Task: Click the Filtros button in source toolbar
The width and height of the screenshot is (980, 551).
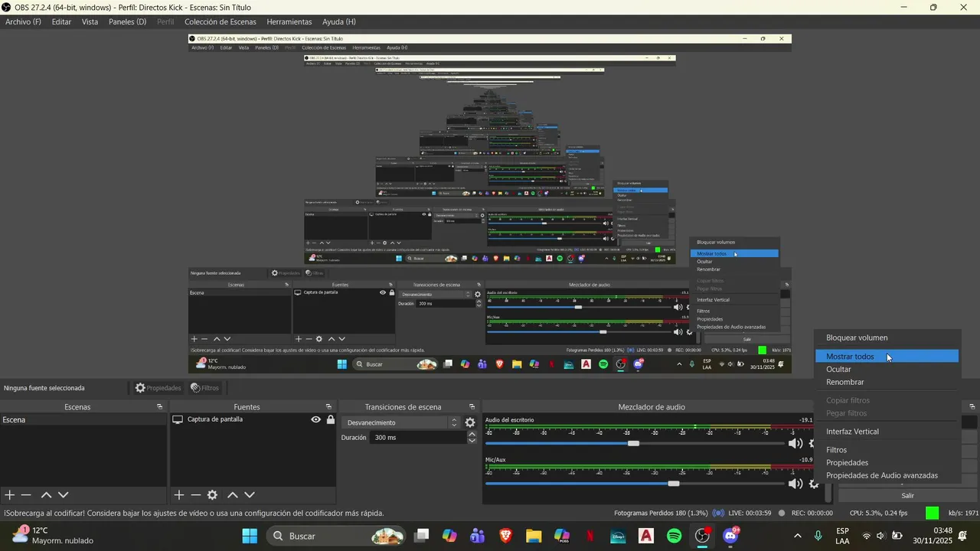Action: click(204, 388)
